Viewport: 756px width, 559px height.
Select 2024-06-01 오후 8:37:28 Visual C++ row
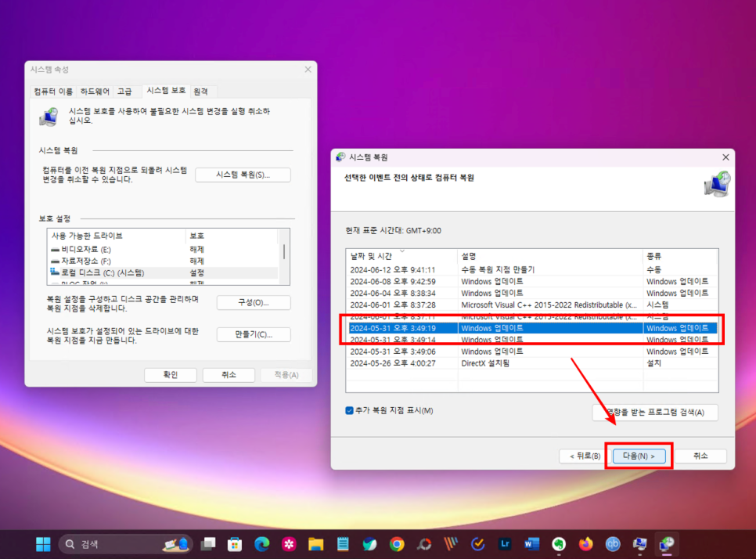[532, 305]
